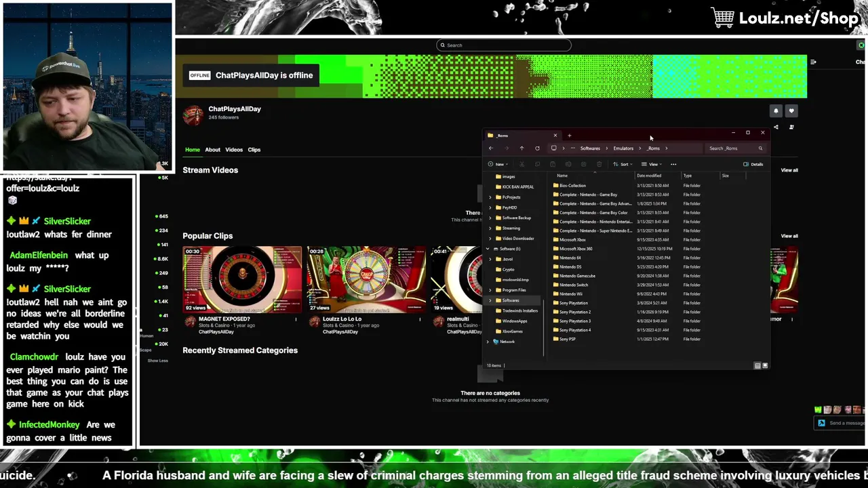Click the PC monitor icon in address bar
Viewport: 868px width, 488px height.
(x=554, y=148)
